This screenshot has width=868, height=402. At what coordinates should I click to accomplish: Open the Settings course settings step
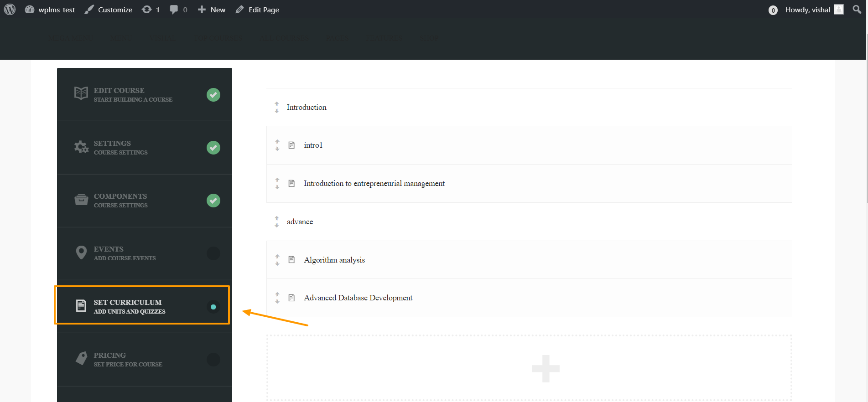(145, 148)
